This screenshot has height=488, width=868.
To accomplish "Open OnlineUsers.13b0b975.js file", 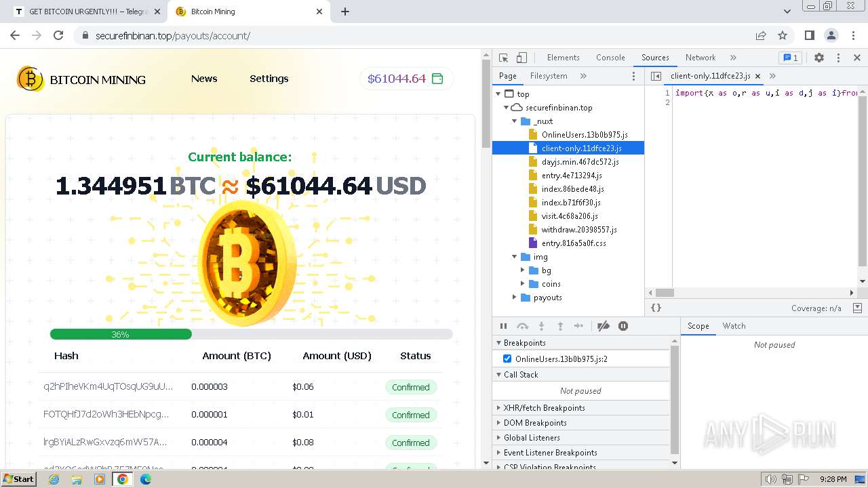I will tap(584, 135).
